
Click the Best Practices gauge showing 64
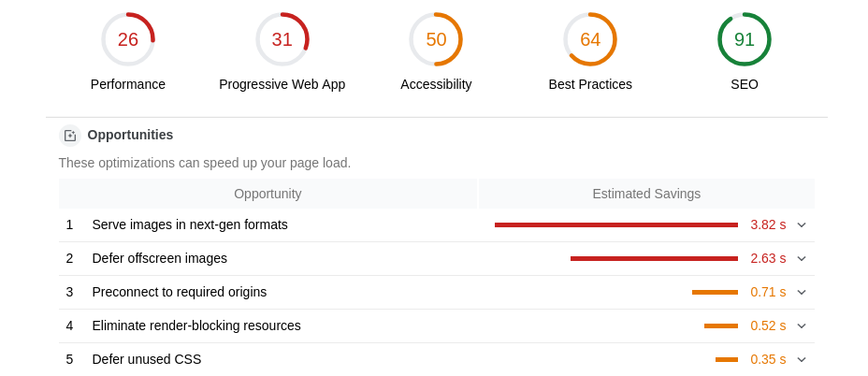point(590,39)
